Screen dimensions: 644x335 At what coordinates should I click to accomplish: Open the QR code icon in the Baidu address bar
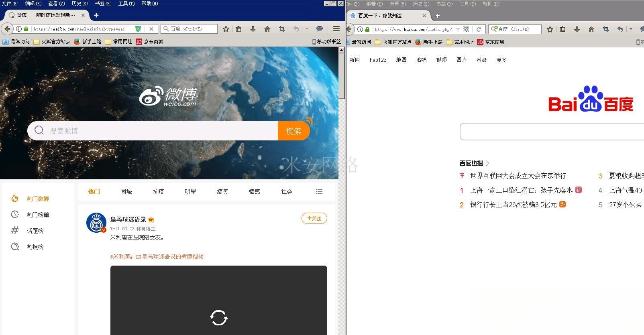(466, 29)
